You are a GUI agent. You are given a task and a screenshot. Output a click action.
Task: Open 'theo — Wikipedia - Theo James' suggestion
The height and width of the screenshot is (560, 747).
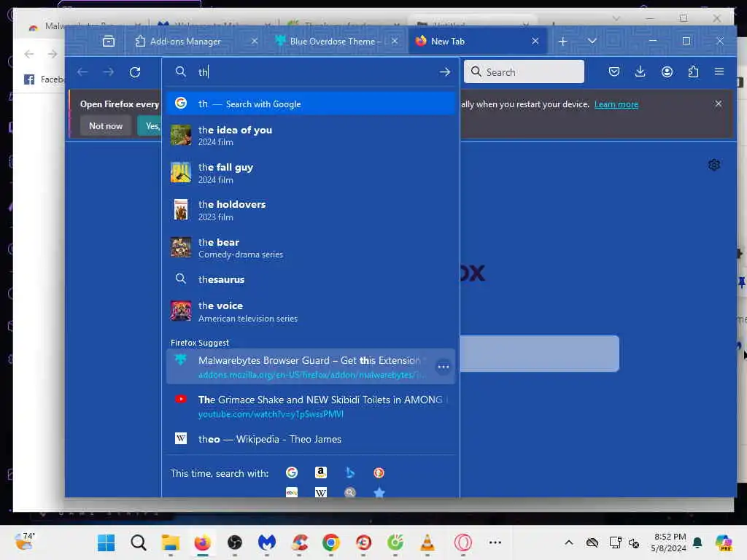(x=311, y=439)
